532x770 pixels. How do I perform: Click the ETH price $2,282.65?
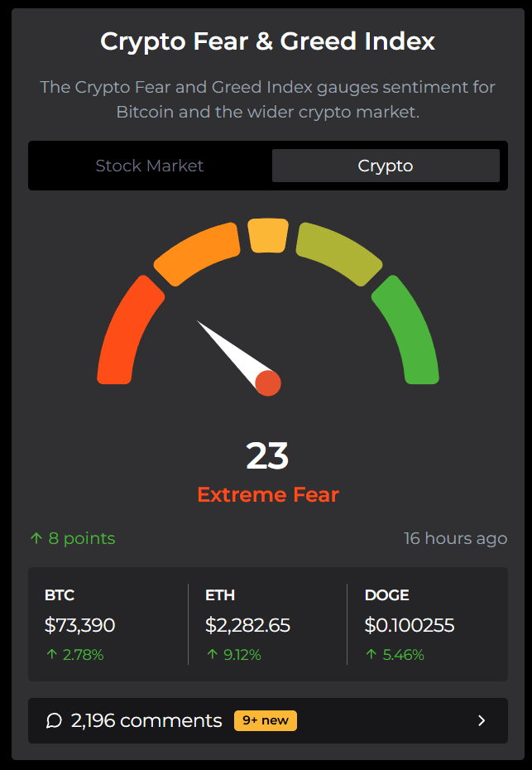[x=247, y=625]
